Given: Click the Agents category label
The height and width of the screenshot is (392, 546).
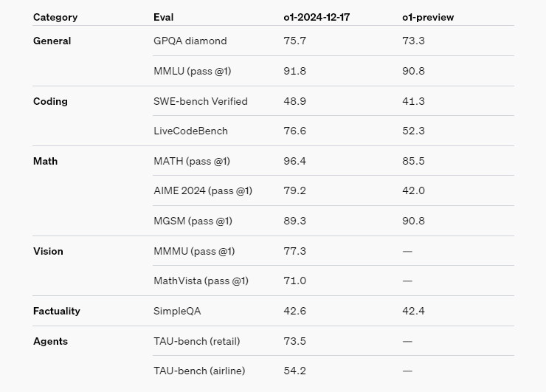Looking at the screenshot, I should (50, 341).
